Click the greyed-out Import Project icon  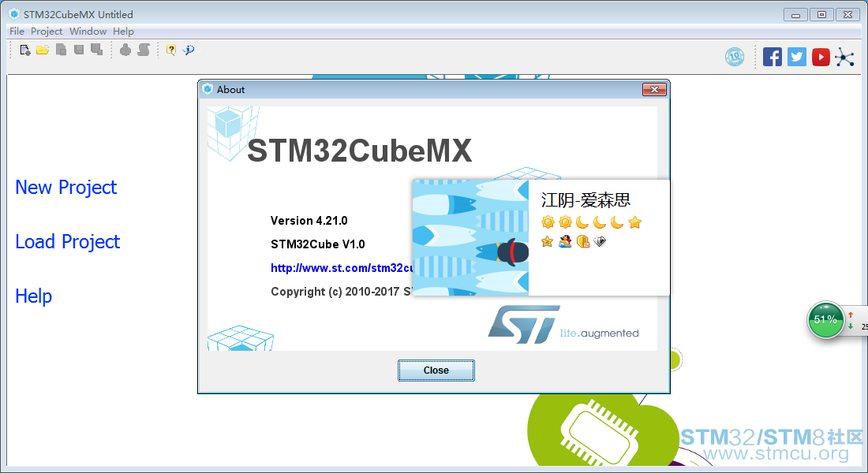[61, 50]
